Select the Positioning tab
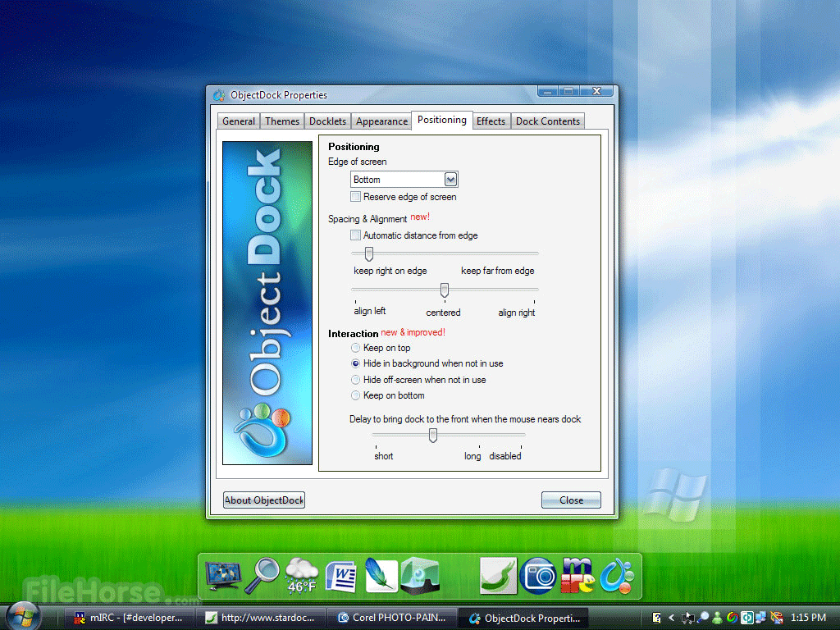840x630 pixels. click(x=442, y=120)
